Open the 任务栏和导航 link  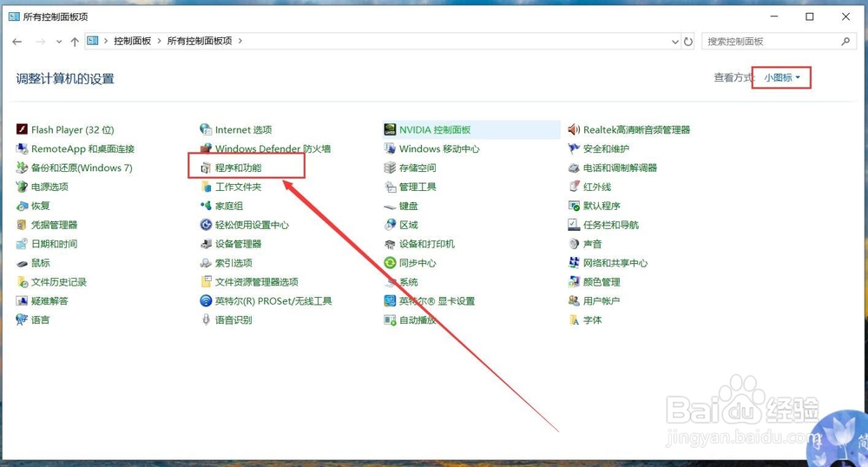coord(610,225)
